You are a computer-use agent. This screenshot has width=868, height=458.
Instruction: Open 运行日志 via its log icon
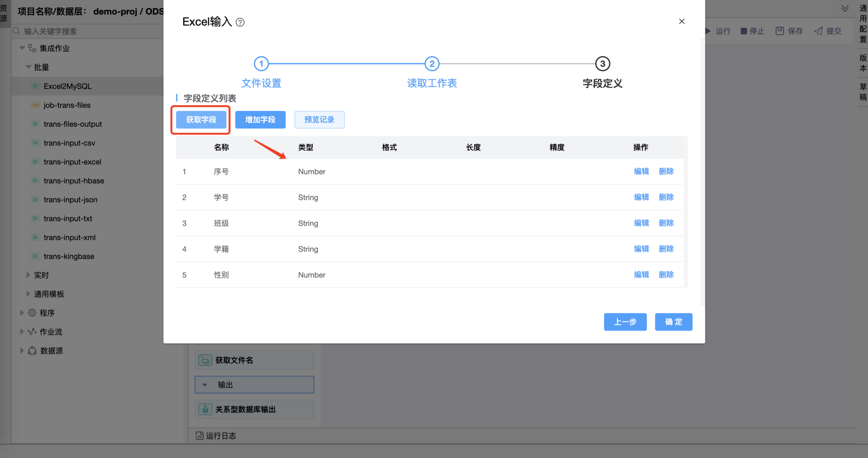click(200, 435)
